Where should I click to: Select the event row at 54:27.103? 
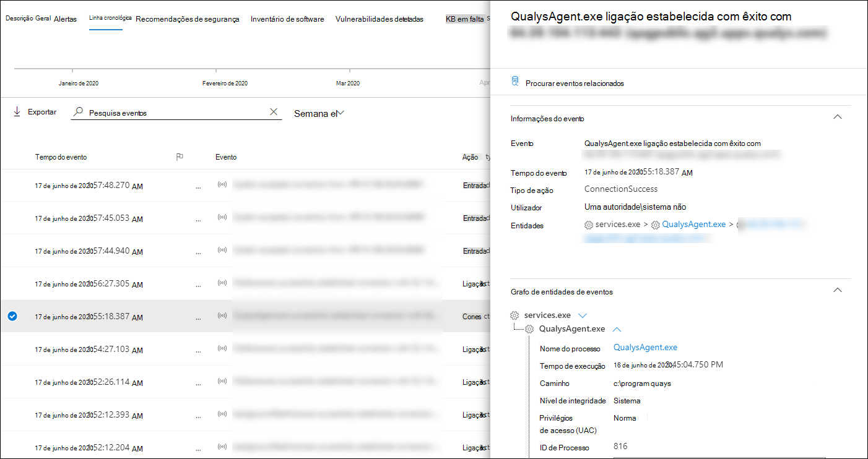point(245,350)
